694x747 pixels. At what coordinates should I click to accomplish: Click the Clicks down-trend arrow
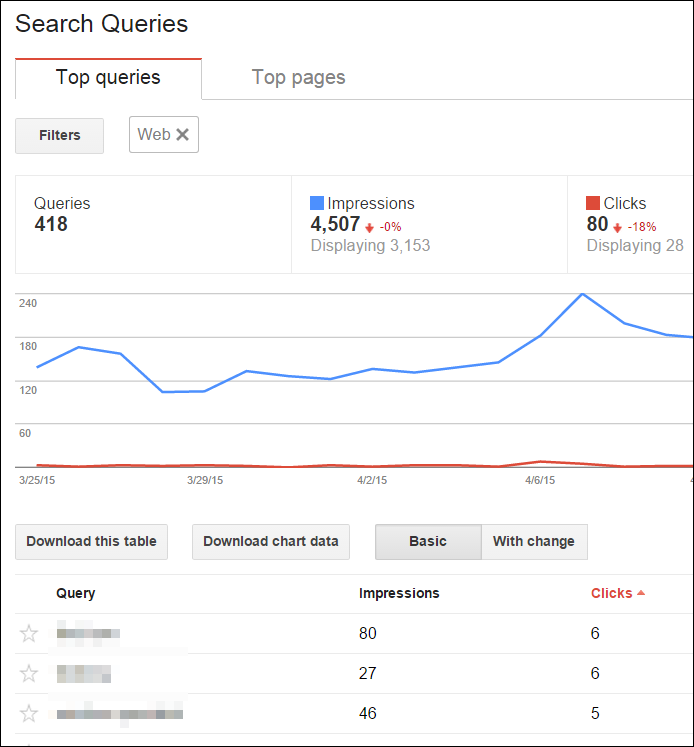tap(617, 228)
